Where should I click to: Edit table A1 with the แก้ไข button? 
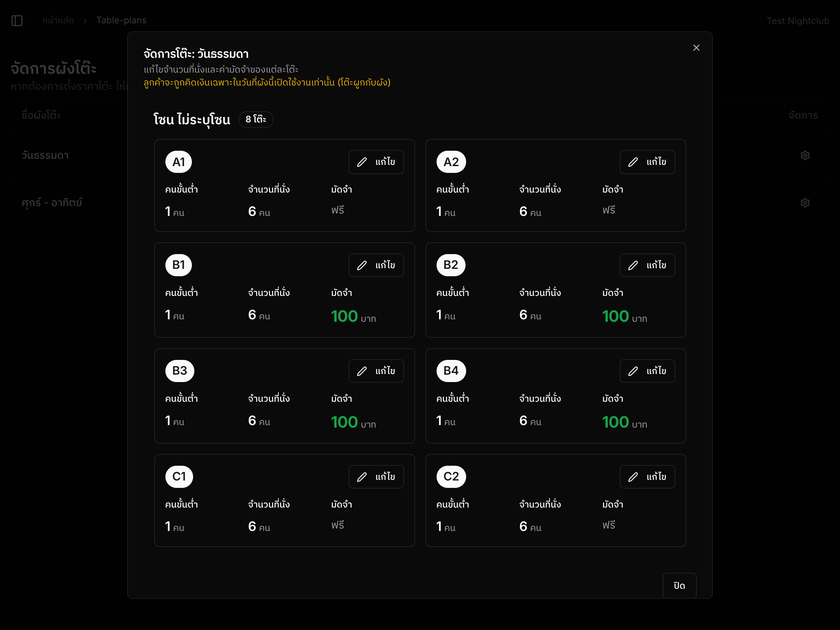tap(376, 162)
